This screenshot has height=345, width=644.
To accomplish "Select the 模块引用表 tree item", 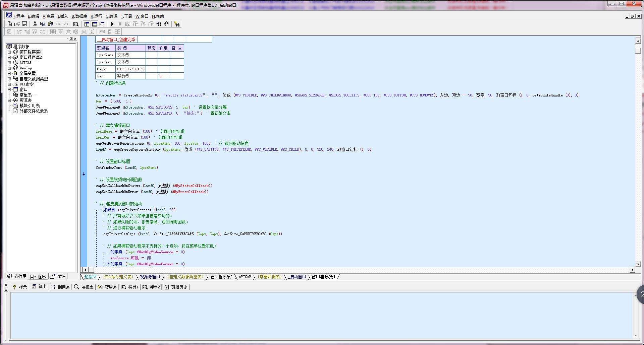I will click(x=30, y=106).
